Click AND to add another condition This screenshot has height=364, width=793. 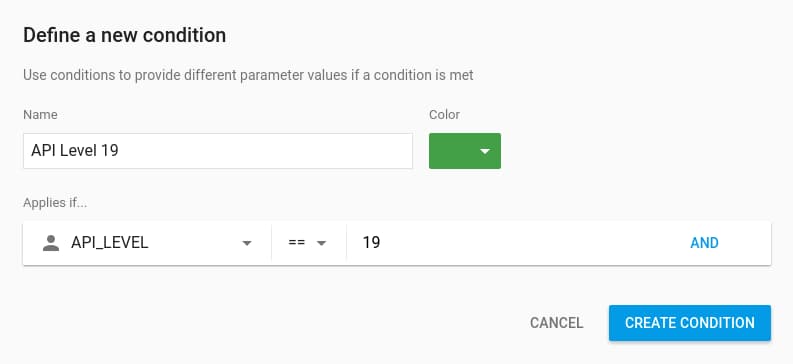click(704, 243)
